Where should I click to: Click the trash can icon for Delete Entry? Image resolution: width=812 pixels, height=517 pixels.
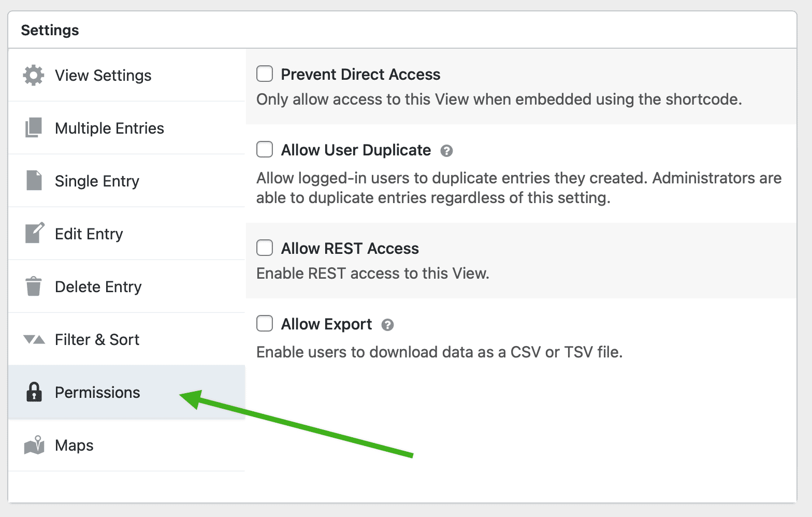coord(33,286)
